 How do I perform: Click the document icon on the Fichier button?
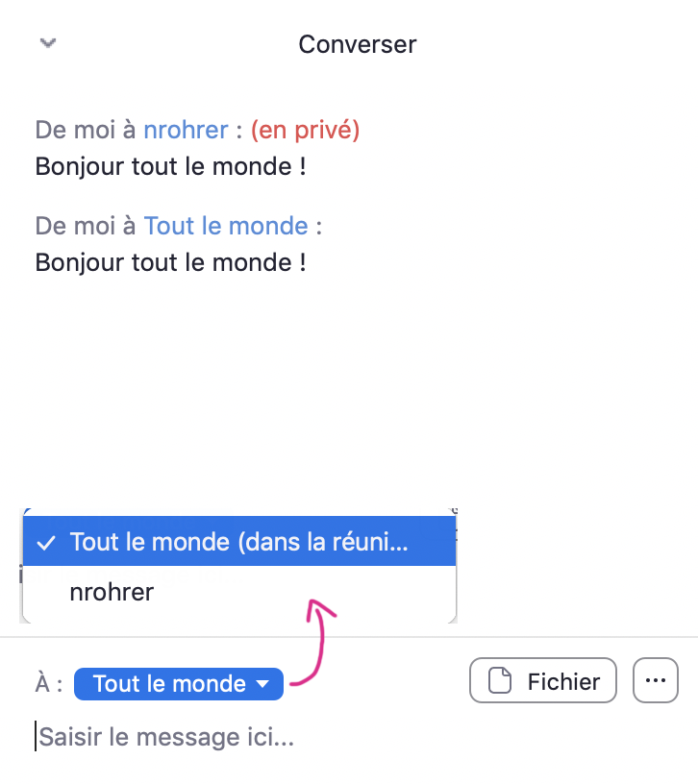click(500, 681)
